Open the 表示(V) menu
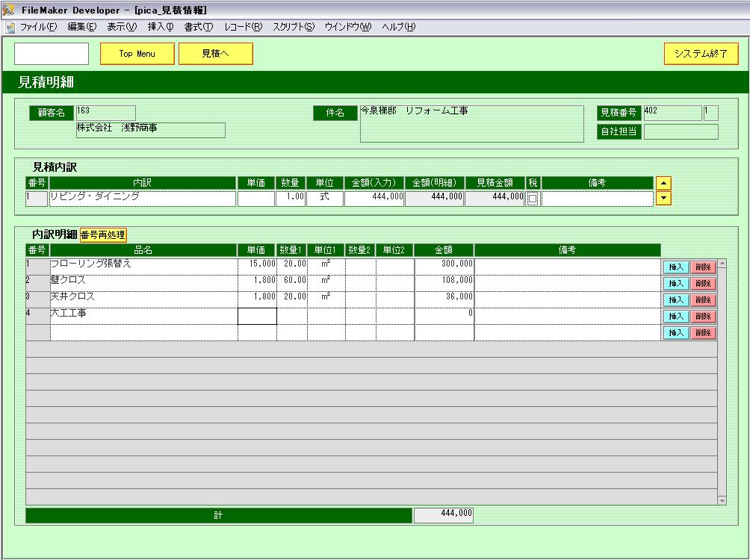 pyautogui.click(x=122, y=28)
